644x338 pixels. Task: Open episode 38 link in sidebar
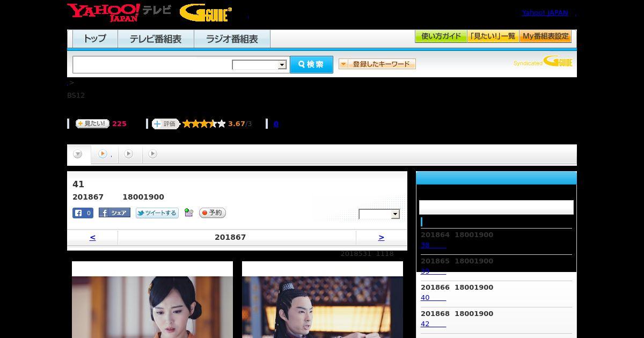tap(433, 245)
